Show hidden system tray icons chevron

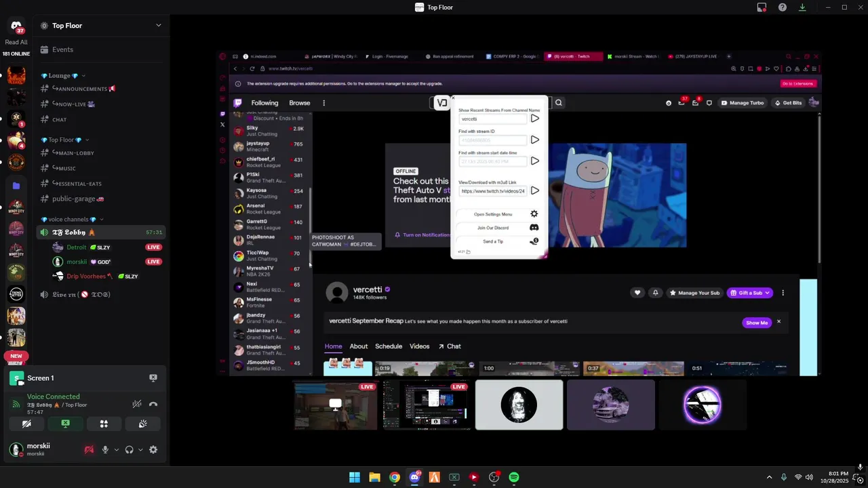pos(769,477)
